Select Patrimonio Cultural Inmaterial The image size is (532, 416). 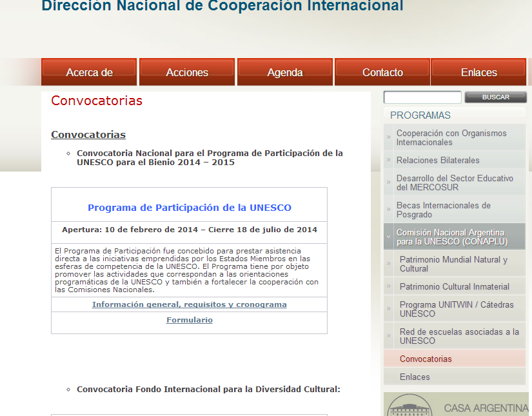click(x=454, y=286)
